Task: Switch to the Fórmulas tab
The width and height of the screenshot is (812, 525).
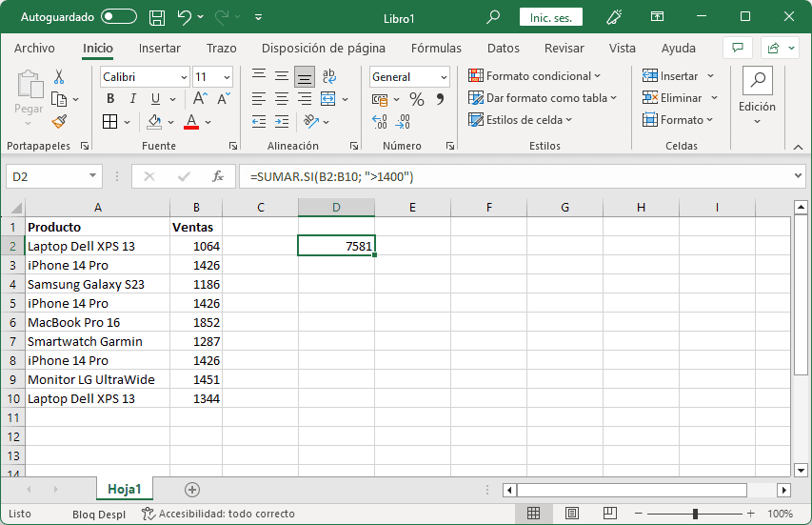Action: coord(436,49)
